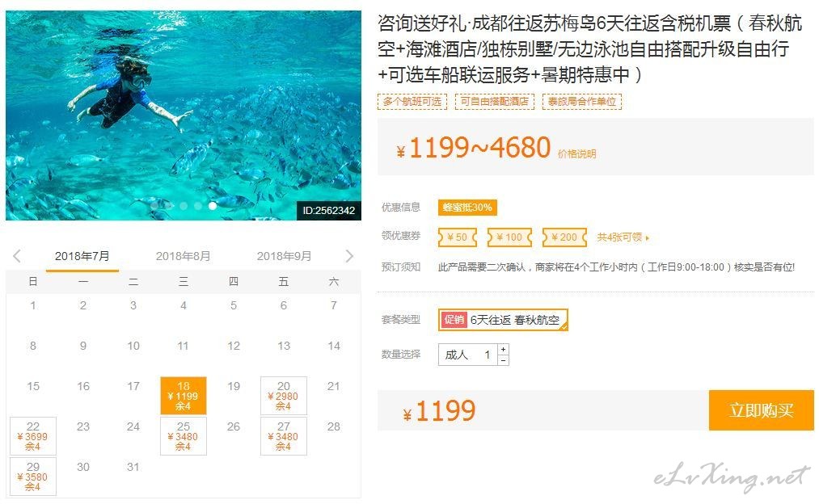Viewport: 819px width, 504px height.
Task: Select last carousel dot on photo
Action: coord(213,206)
